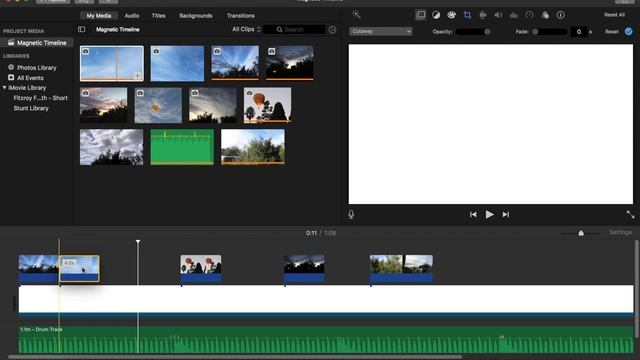Select the cropping tool
Screen dimensions: 640x360
point(467,15)
